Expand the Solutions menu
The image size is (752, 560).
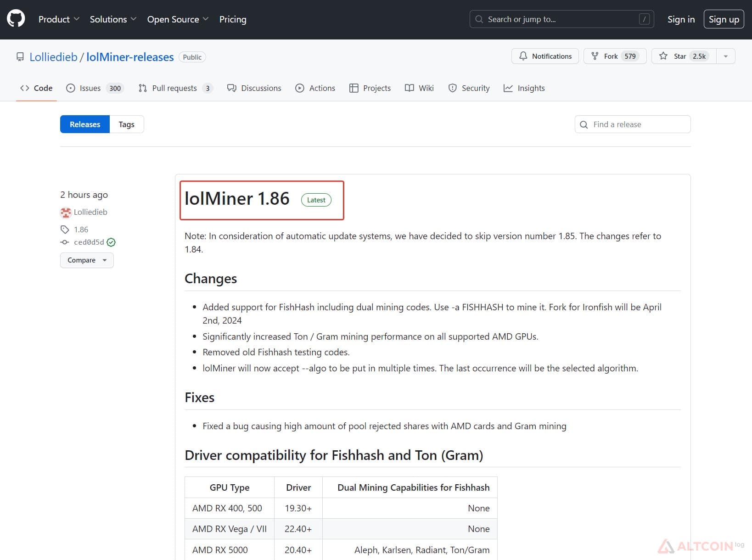click(x=113, y=19)
